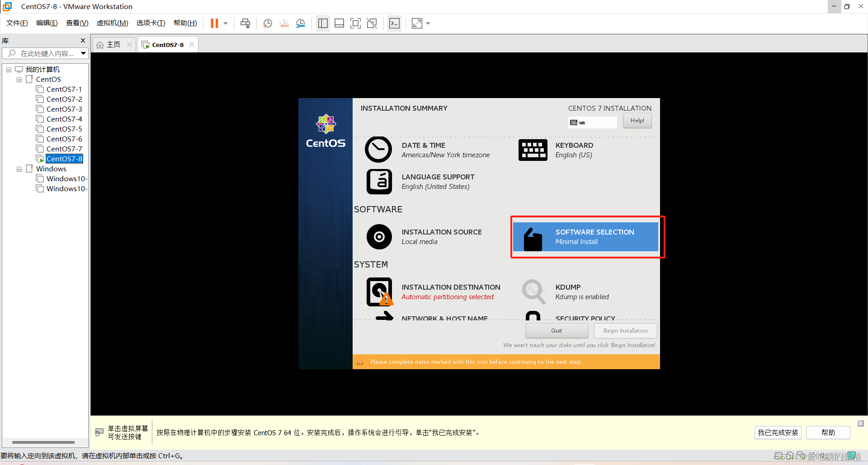Take a snapshot of the VM
868x465 pixels.
(268, 23)
